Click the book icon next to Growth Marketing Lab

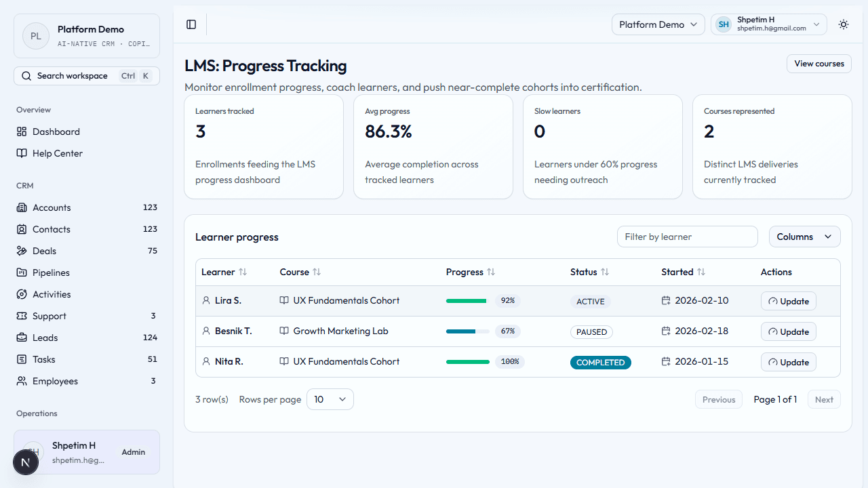point(284,331)
